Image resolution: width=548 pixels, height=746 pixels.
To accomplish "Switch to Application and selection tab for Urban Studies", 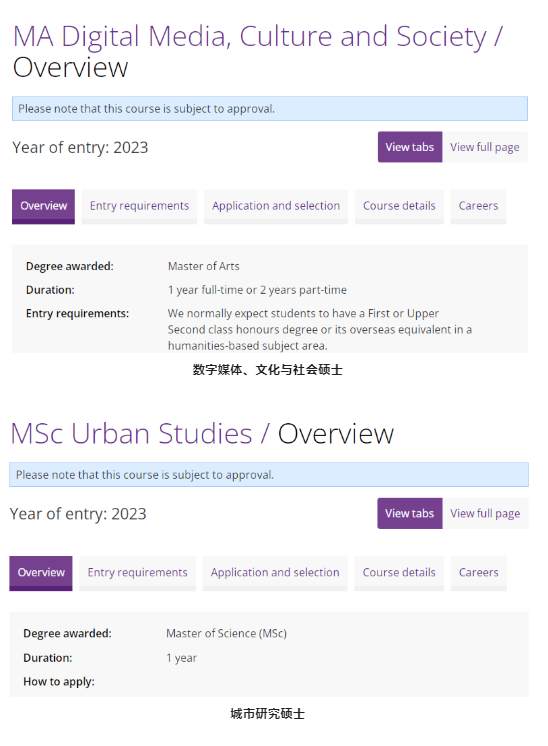I will click(275, 573).
